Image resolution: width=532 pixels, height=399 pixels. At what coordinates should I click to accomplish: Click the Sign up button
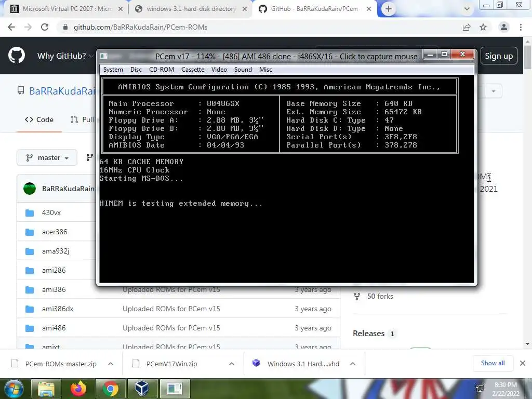tap(499, 56)
